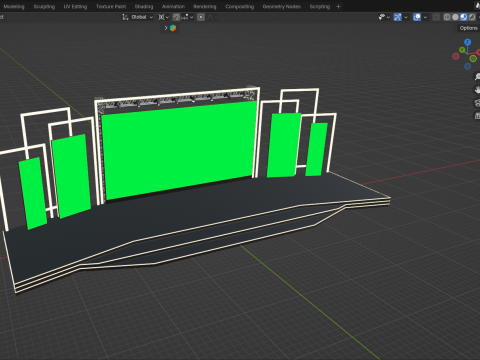Open the overlays options dropdown arrow
Image resolution: width=480 pixels, height=360 pixels.
click(x=425, y=17)
